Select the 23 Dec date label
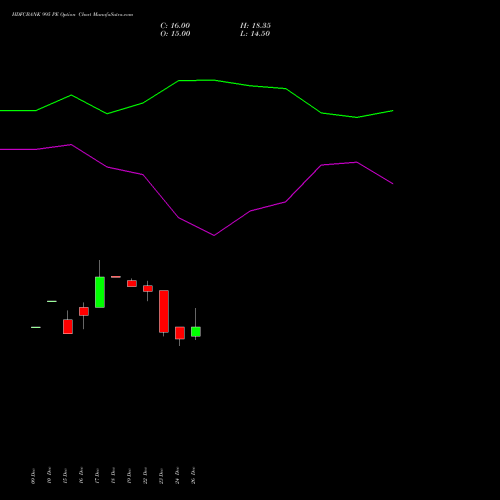Image resolution: width=500 pixels, height=500 pixels. pyautogui.click(x=161, y=476)
